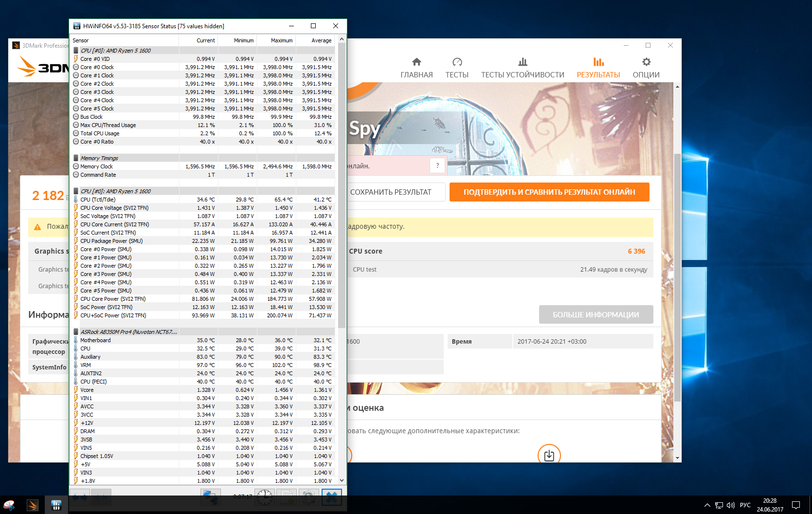This screenshot has height=514, width=812.
Task: Click the 2 182 score in 3DMark
Action: tap(48, 196)
